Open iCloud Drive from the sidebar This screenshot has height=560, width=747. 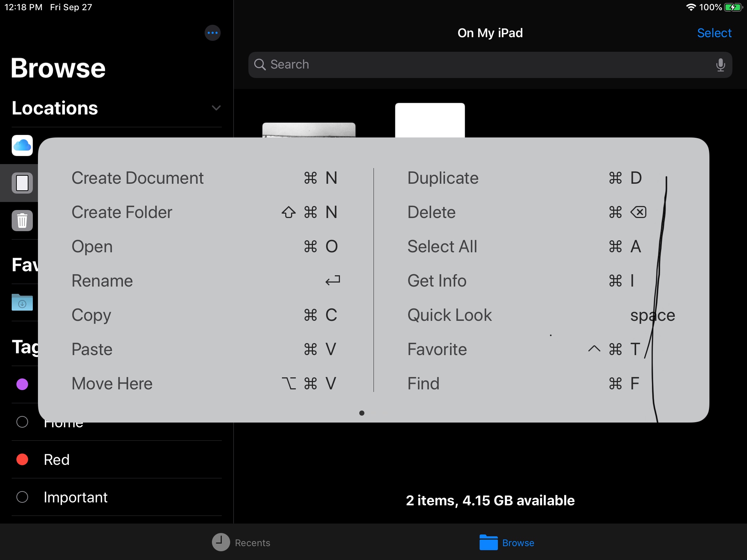[x=22, y=145]
